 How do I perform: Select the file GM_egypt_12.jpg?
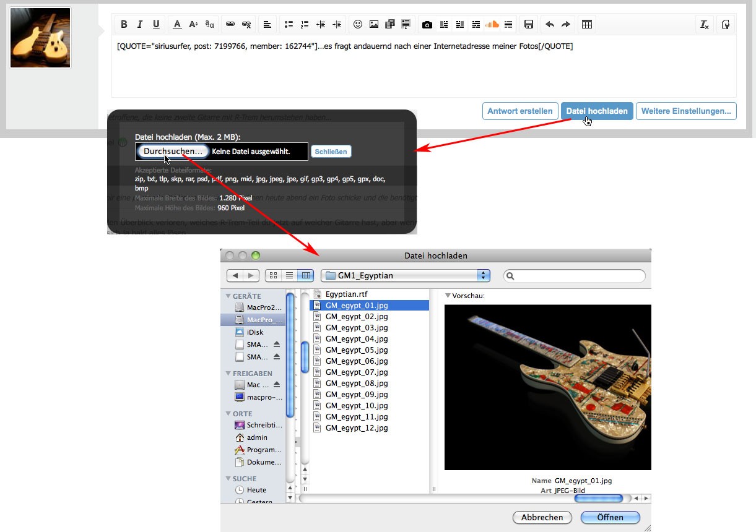[x=370, y=428]
